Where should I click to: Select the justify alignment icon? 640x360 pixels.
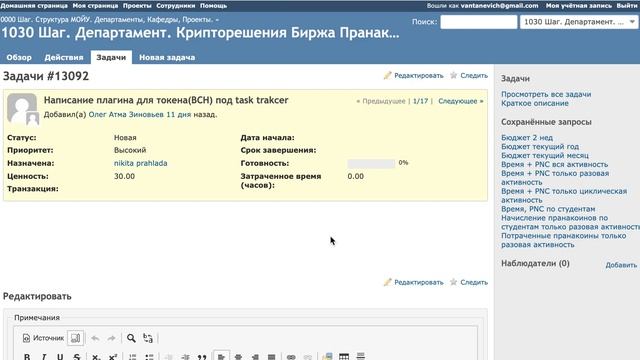tap(271, 357)
